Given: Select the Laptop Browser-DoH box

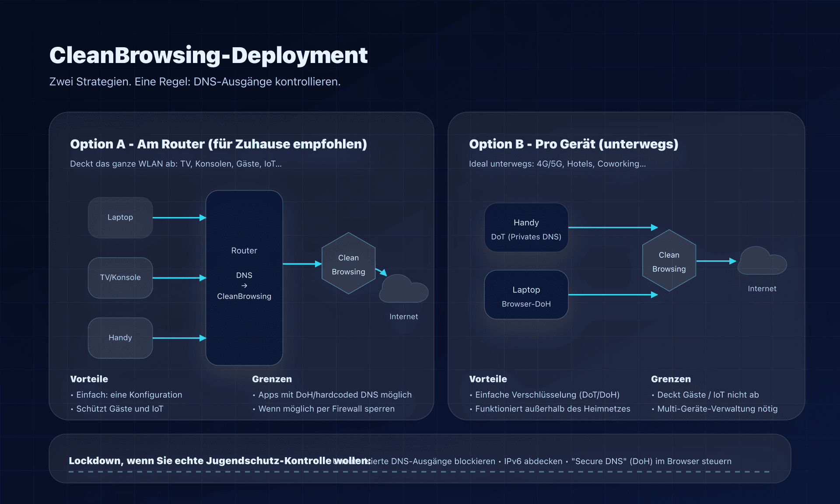Looking at the screenshot, I should 526,295.
